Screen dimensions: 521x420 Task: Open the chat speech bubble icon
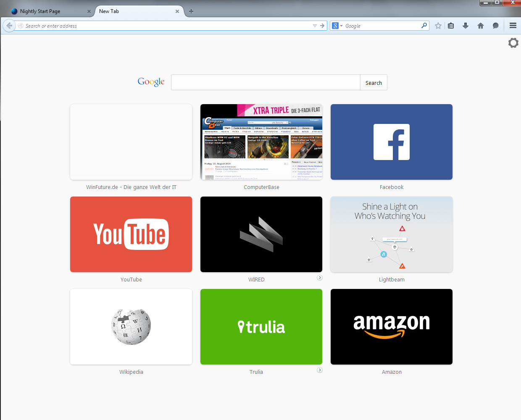(x=495, y=26)
